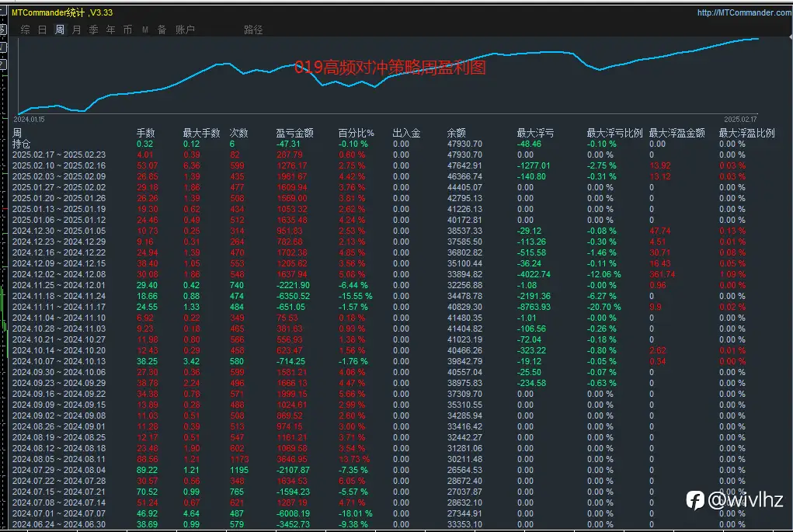Screen dimensions: 793x532
Task: Click chart start date 2024.01.15
Action: tap(29, 120)
